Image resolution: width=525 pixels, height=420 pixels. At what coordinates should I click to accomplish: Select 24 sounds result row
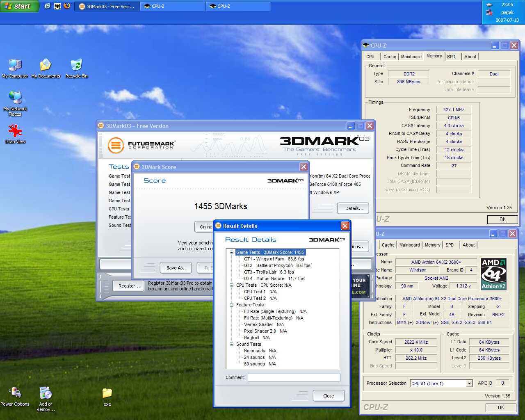(x=260, y=357)
